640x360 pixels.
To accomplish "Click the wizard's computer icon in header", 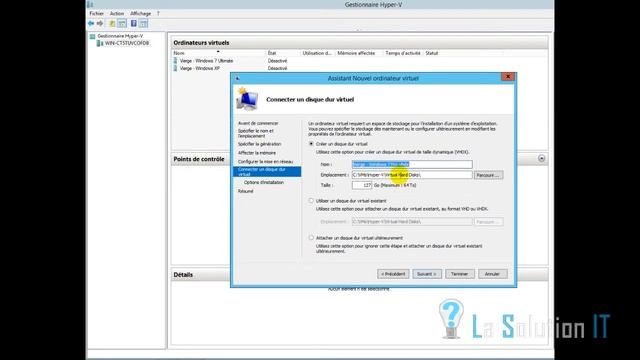I will [247, 99].
